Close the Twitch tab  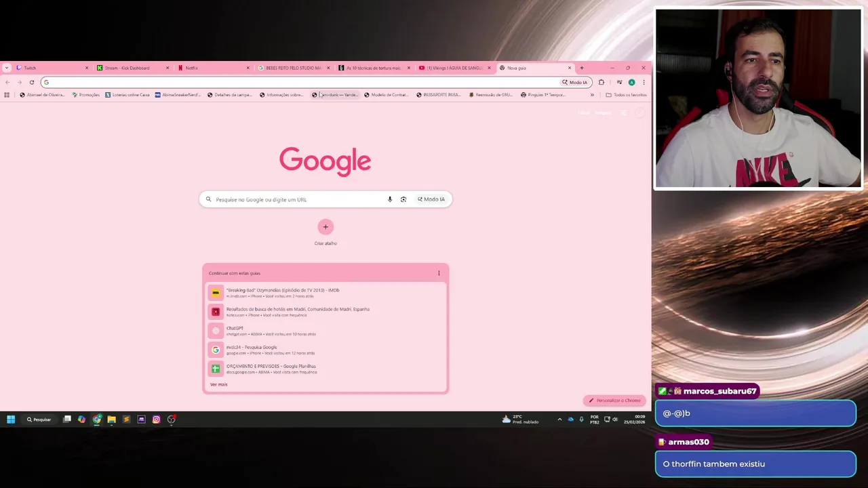tap(87, 68)
